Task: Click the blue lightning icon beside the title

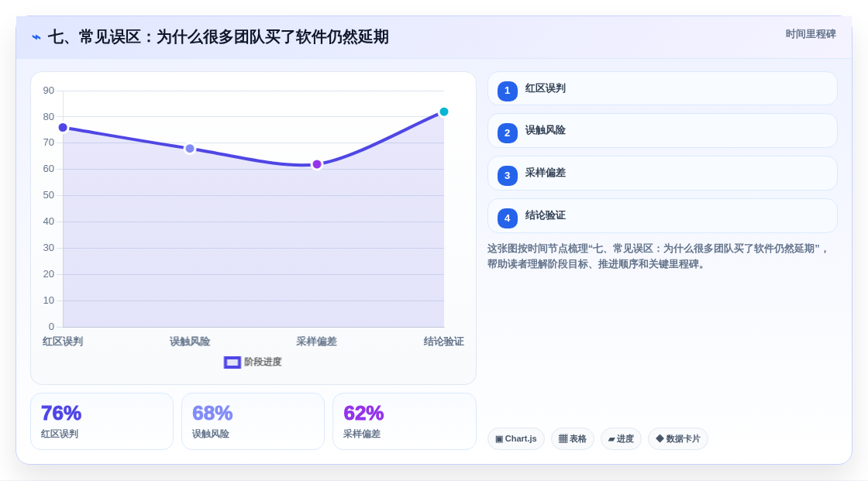Action: tap(36, 37)
